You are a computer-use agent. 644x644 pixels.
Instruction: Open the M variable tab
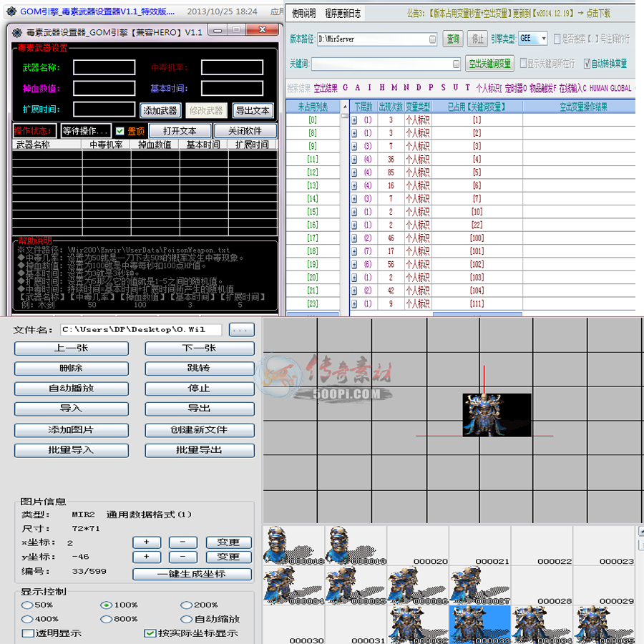coord(394,88)
